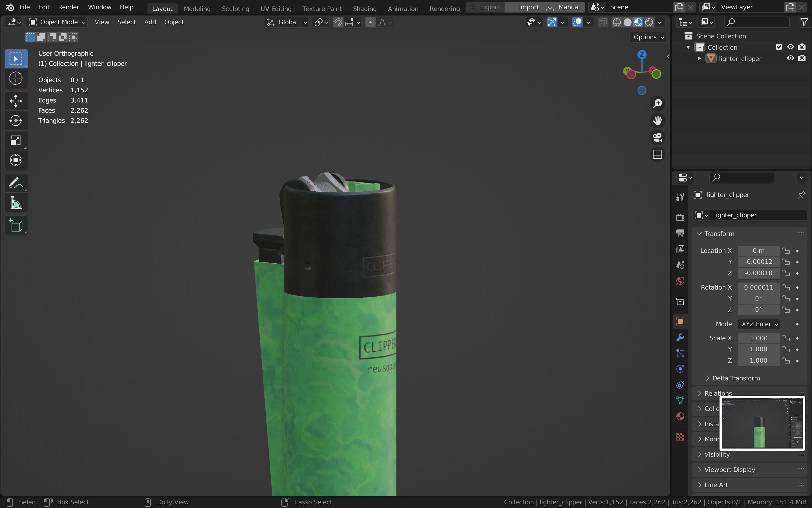Toggle snapping magnet in header

(338, 23)
